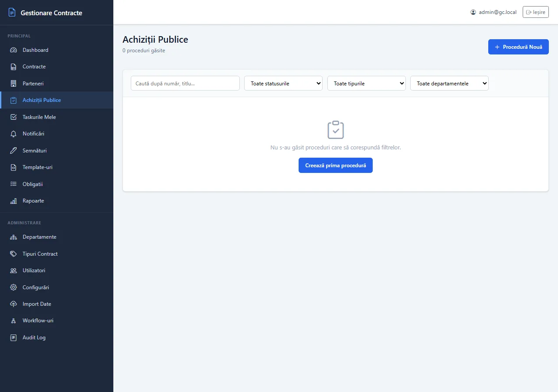558x392 pixels.
Task: Click the Achiziții Publice clipboard icon in sidebar
Action: click(14, 100)
